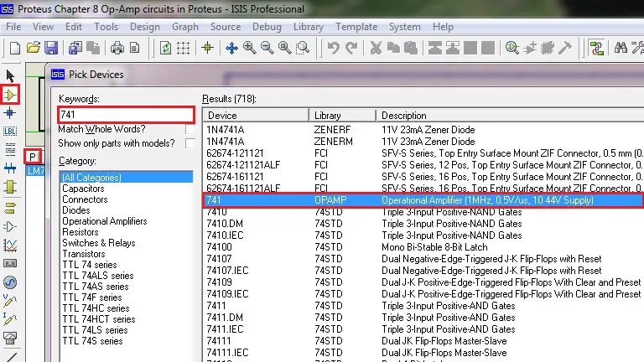Screen dimensions: 644x362
Task: Open the Library menu
Action: tap(308, 27)
